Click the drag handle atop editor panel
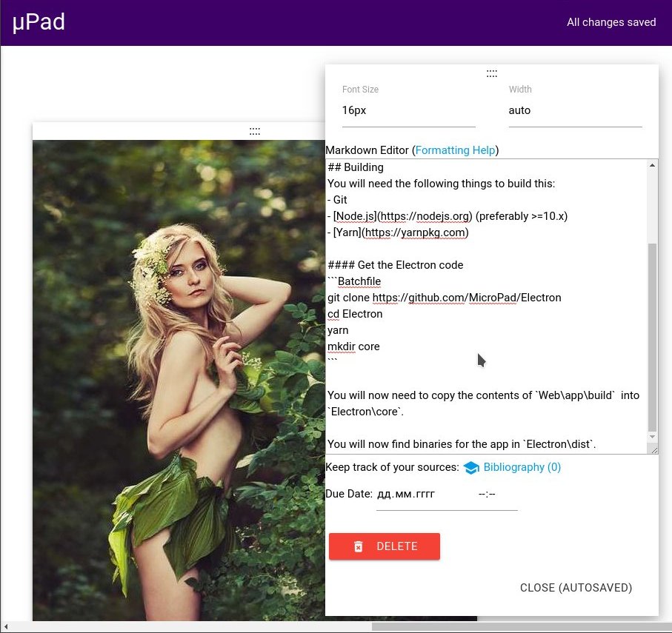This screenshot has height=633, width=672. pyautogui.click(x=491, y=73)
